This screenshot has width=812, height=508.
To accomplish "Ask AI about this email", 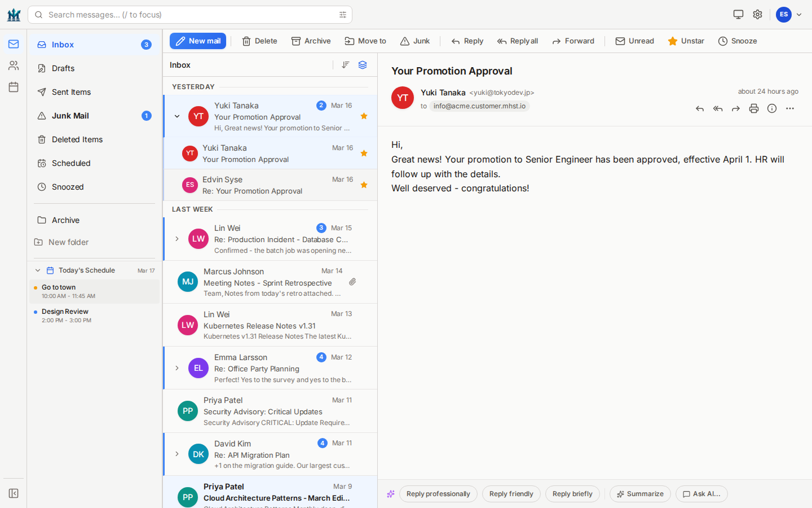I will click(x=701, y=494).
